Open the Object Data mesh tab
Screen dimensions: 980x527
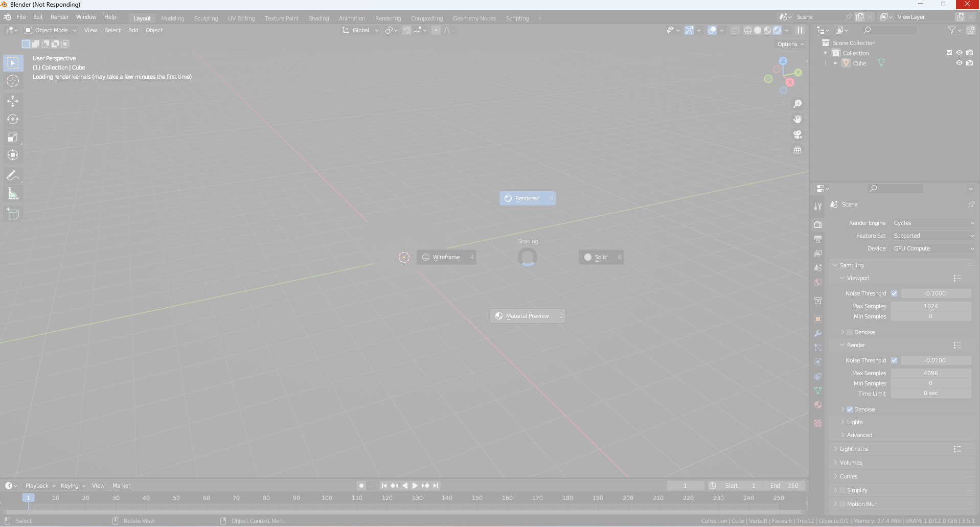818,391
